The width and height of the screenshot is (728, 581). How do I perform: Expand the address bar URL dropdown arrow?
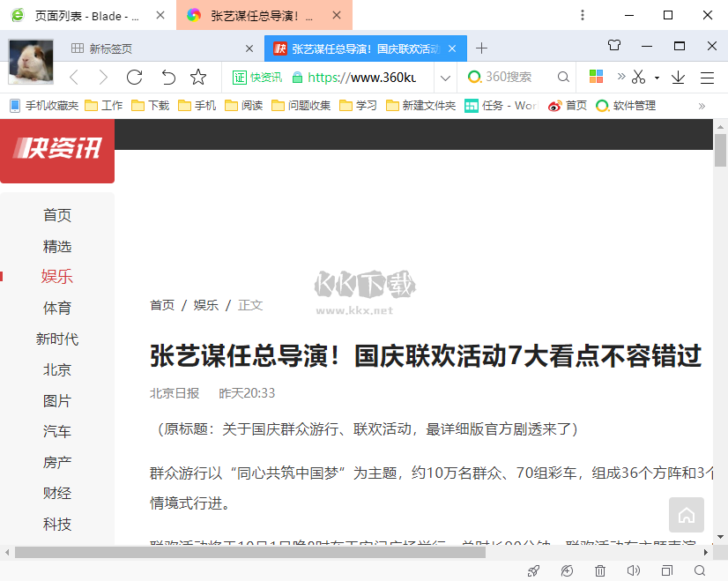click(445, 78)
